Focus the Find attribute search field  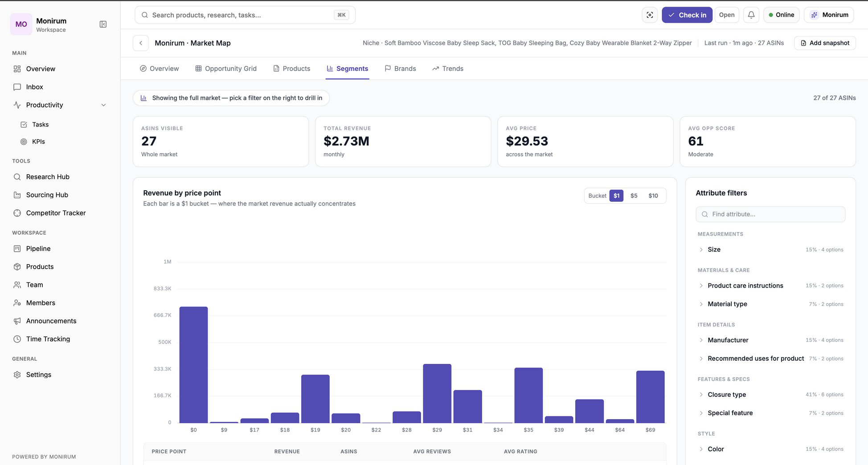click(770, 214)
